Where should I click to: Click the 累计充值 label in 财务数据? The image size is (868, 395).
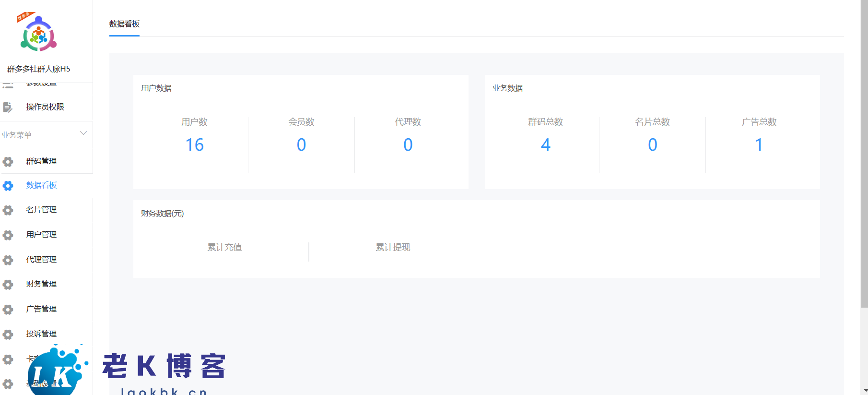click(224, 247)
